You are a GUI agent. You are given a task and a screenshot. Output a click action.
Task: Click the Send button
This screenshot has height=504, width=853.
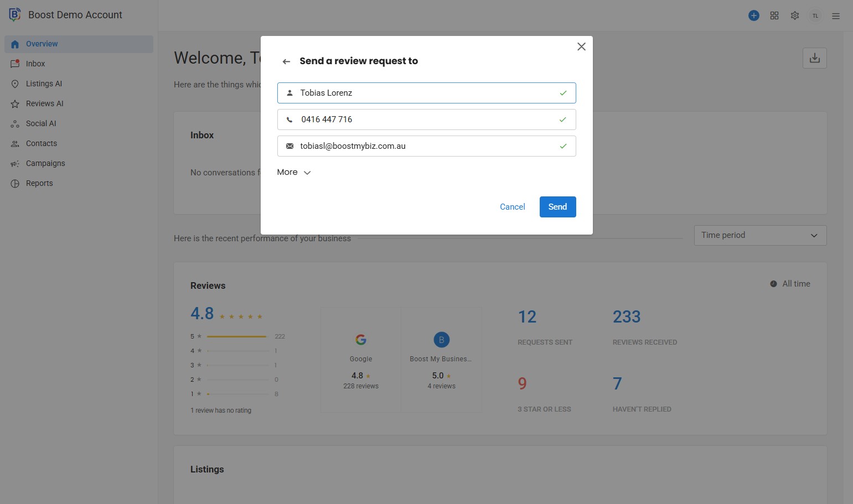coord(557,207)
